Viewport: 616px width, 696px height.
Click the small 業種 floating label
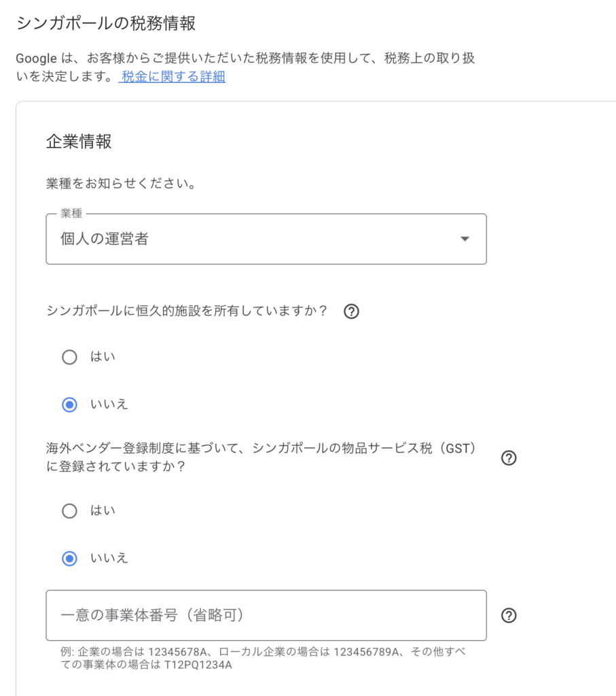(71, 213)
